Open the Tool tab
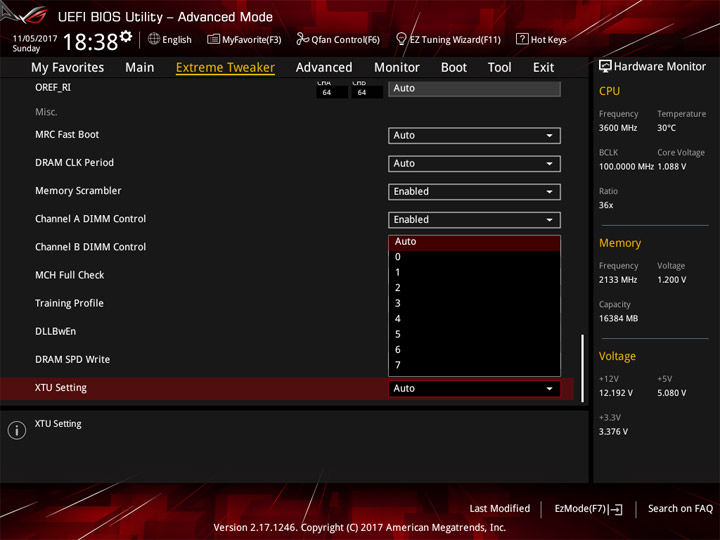Image resolution: width=720 pixels, height=540 pixels. [x=500, y=68]
